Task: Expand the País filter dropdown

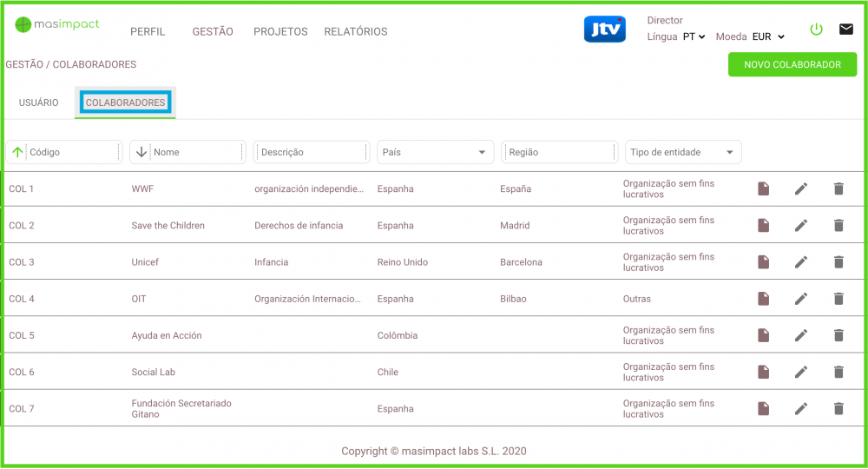Action: click(x=482, y=153)
